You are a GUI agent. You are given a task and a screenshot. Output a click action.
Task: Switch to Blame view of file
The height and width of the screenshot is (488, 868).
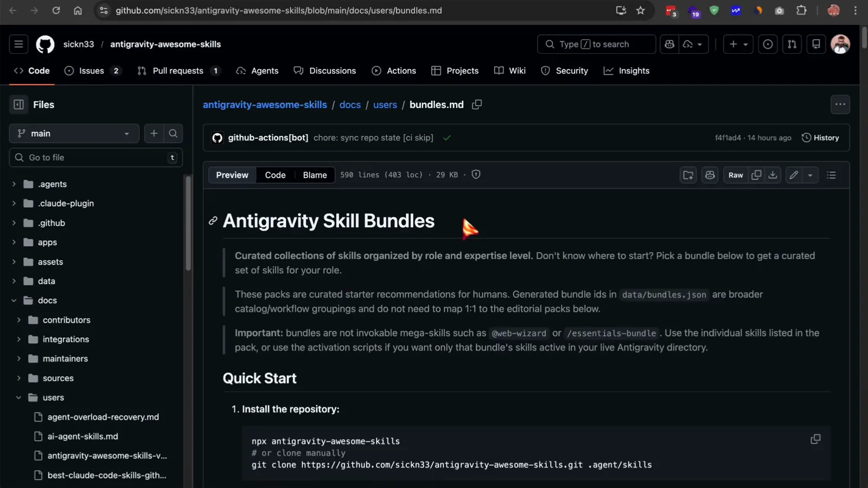click(315, 175)
